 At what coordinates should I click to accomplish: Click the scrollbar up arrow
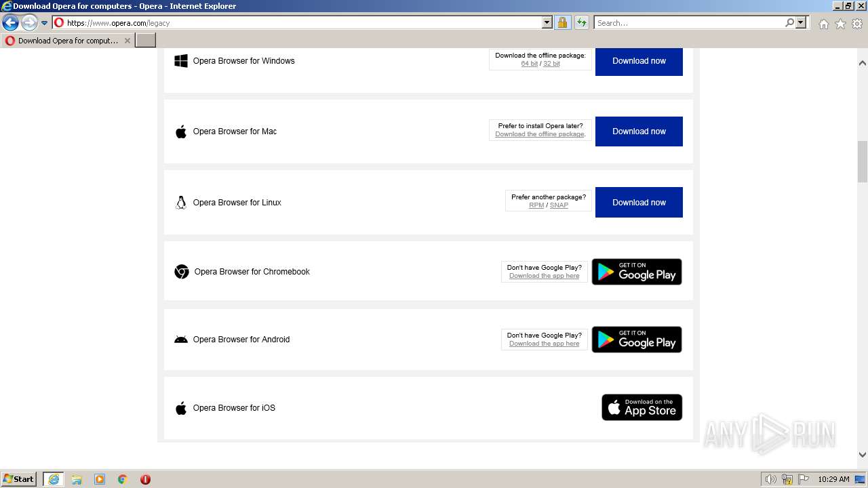pos(863,63)
